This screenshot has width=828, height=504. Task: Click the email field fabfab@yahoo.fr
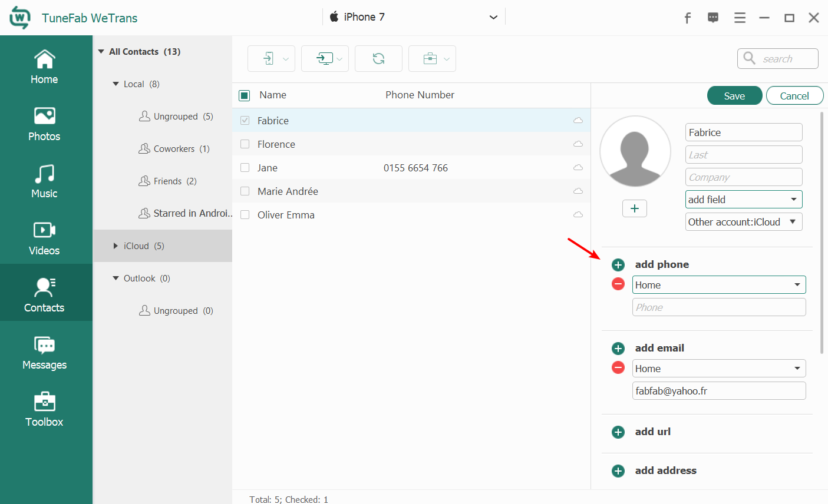pos(719,391)
